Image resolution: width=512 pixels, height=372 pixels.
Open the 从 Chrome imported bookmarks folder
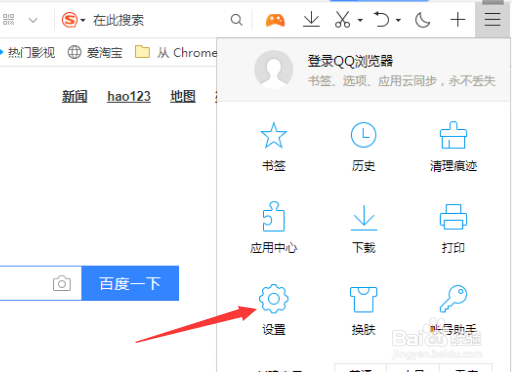[x=176, y=52]
